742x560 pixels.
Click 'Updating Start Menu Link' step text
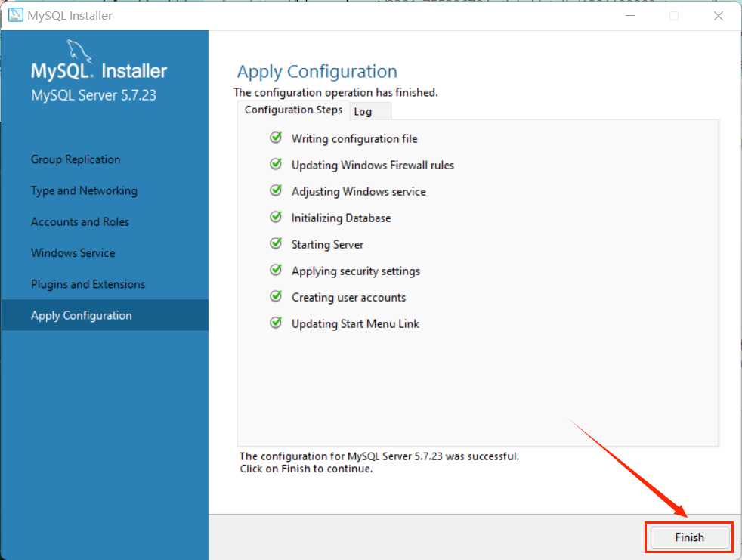tap(355, 323)
